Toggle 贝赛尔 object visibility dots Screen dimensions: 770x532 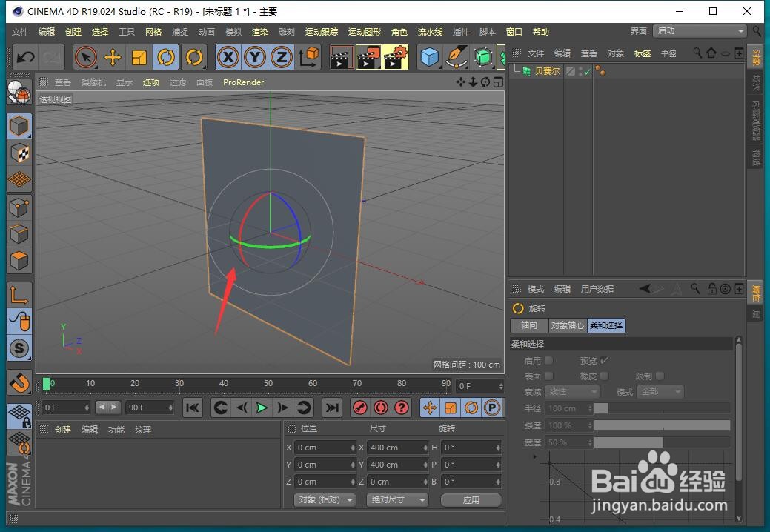coord(582,72)
